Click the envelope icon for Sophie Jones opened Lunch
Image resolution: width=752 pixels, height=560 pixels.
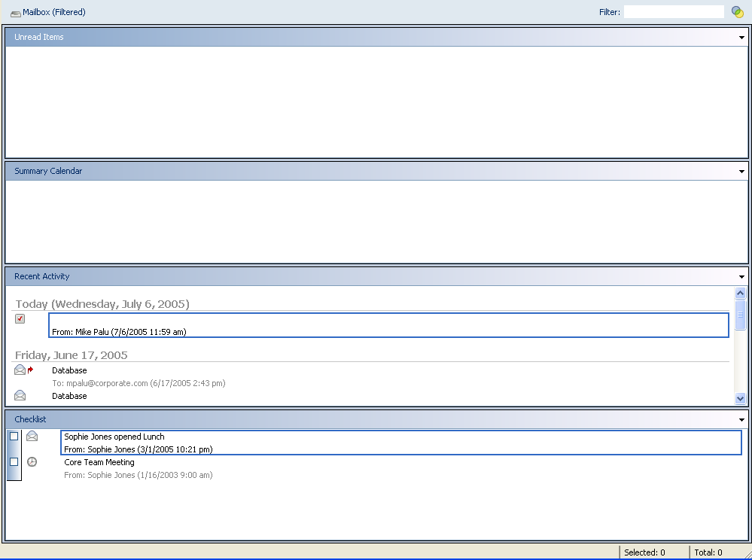(32, 436)
